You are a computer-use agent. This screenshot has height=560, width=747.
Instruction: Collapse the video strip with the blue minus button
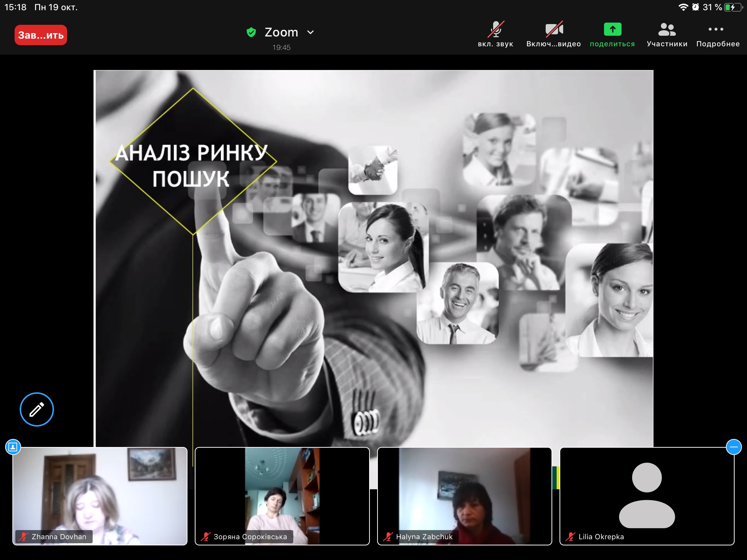[x=734, y=447]
